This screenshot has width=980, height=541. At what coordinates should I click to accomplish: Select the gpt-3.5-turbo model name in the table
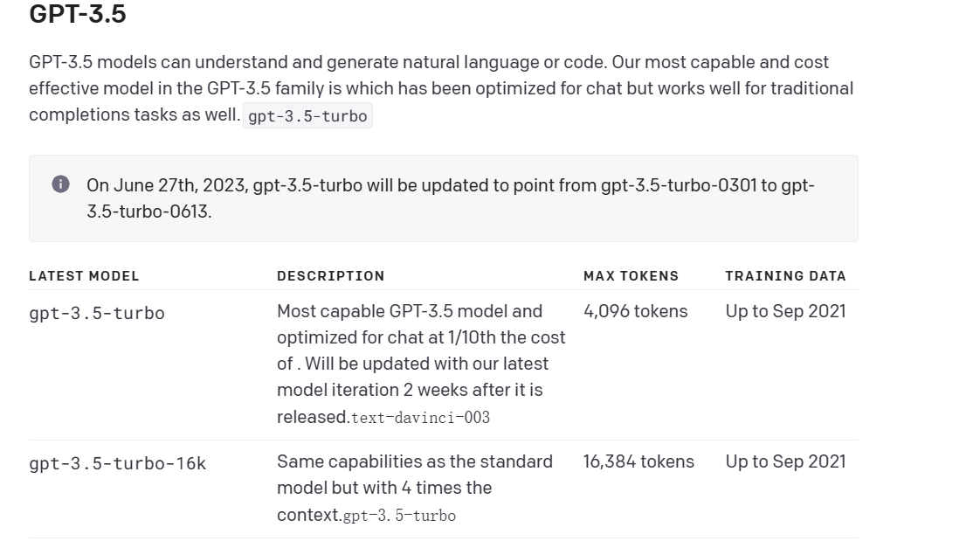(x=97, y=313)
